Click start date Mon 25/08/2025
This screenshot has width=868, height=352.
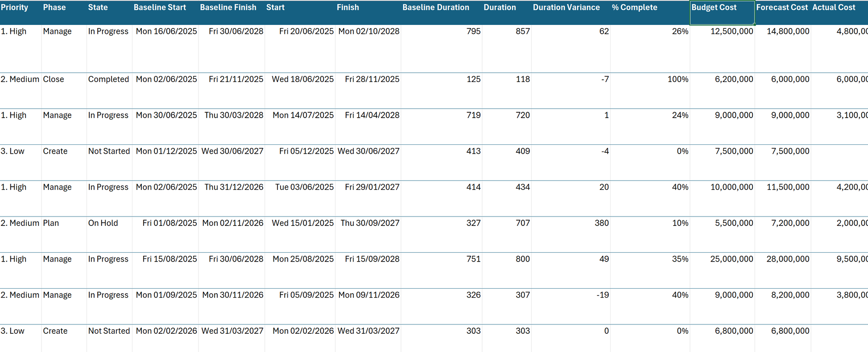[x=303, y=259]
